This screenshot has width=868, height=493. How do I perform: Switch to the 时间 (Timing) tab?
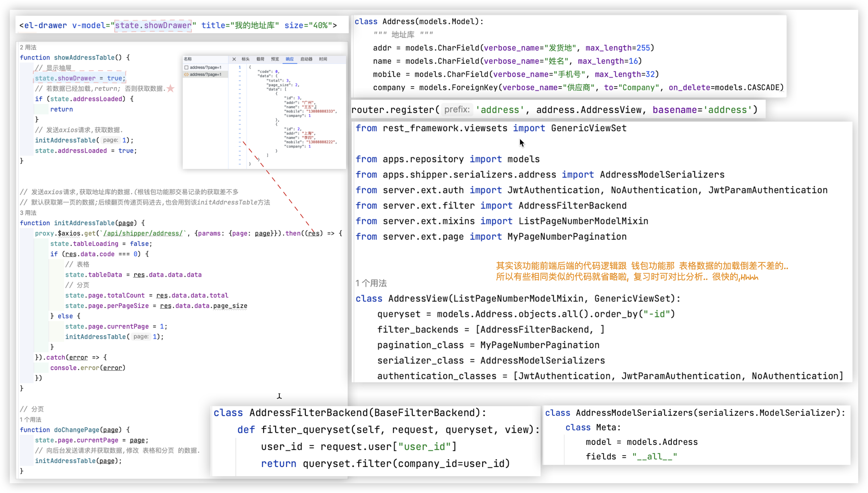pos(323,59)
